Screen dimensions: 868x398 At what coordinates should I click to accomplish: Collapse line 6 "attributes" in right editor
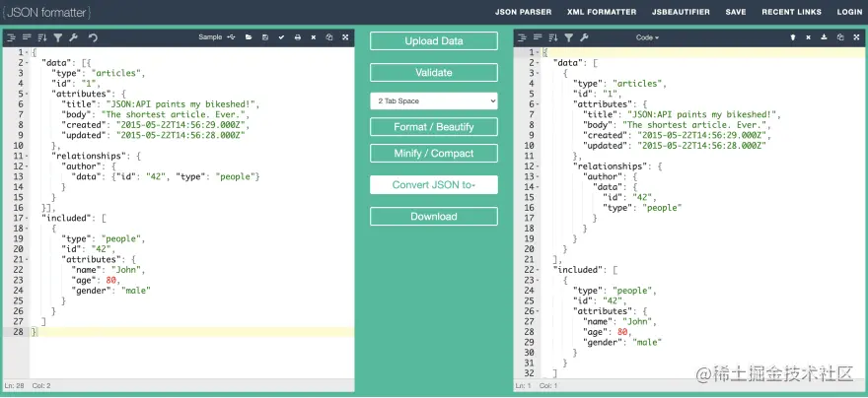[539, 104]
